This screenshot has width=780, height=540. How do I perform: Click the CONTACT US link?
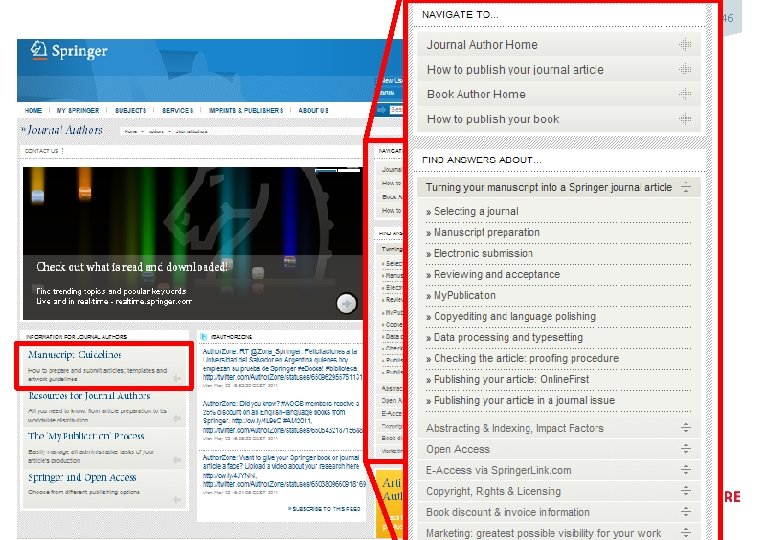tap(42, 151)
